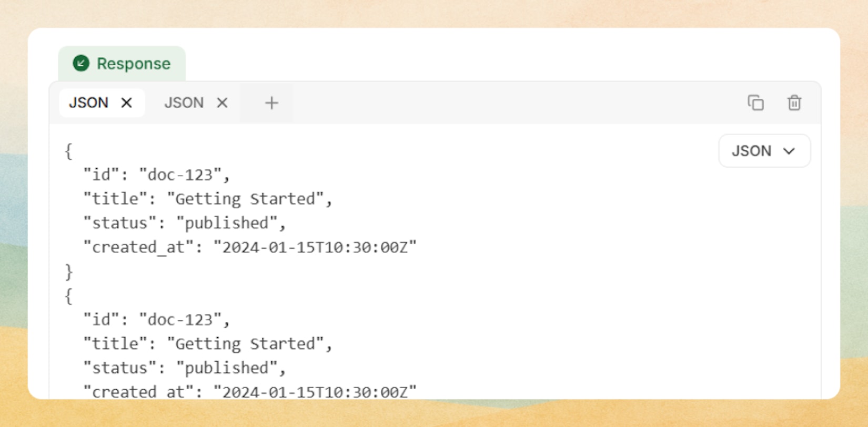Click the second object's "status" line
868x427 pixels.
click(x=184, y=368)
